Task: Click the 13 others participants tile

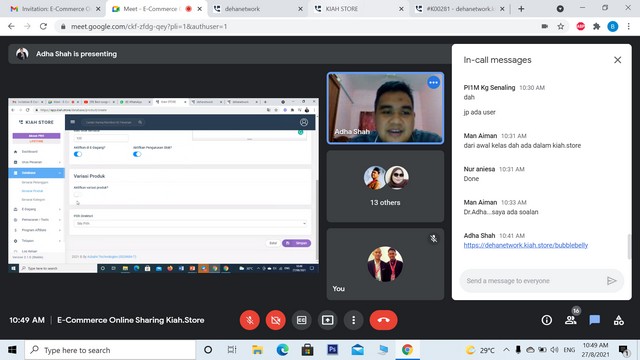Action: [385, 186]
